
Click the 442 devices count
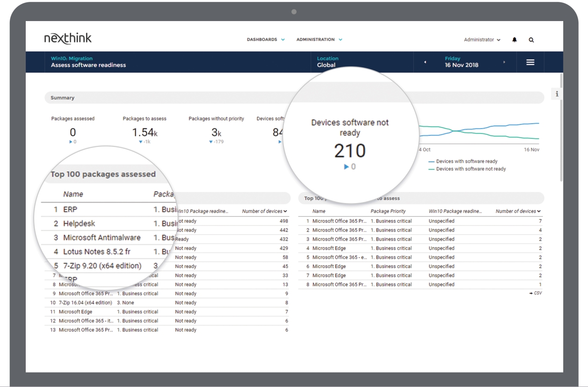pos(283,230)
